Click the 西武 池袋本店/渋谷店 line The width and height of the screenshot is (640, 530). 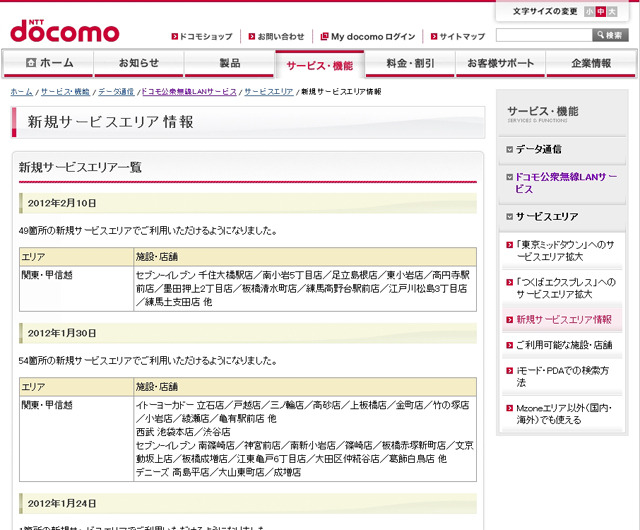pyautogui.click(x=183, y=432)
